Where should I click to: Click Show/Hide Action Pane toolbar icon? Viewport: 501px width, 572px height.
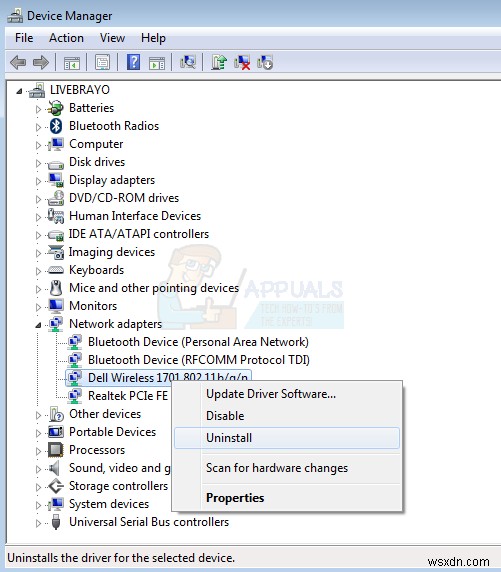click(x=157, y=63)
